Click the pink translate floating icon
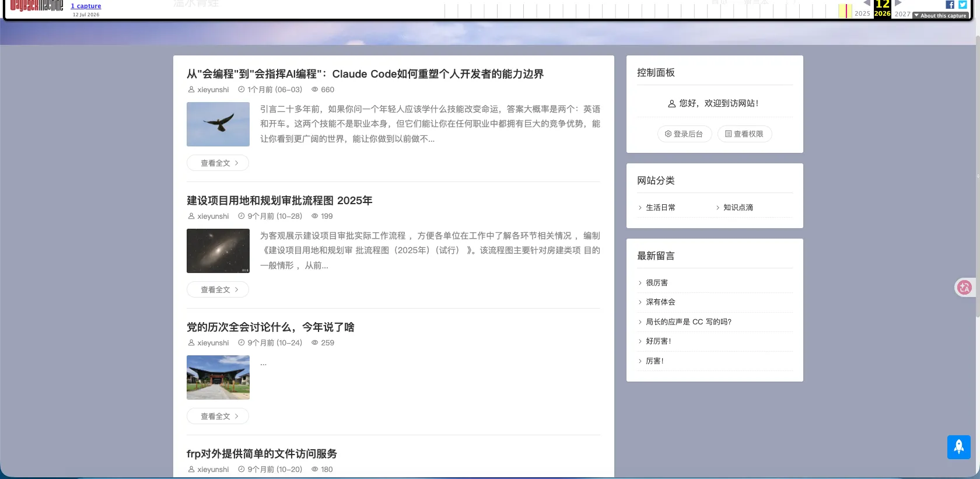 coord(964,287)
